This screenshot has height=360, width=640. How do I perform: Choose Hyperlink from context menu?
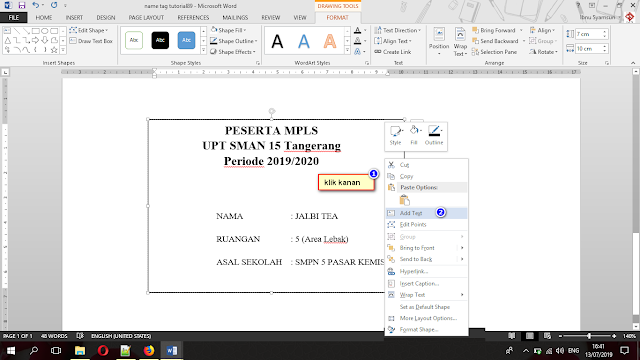pos(426,271)
